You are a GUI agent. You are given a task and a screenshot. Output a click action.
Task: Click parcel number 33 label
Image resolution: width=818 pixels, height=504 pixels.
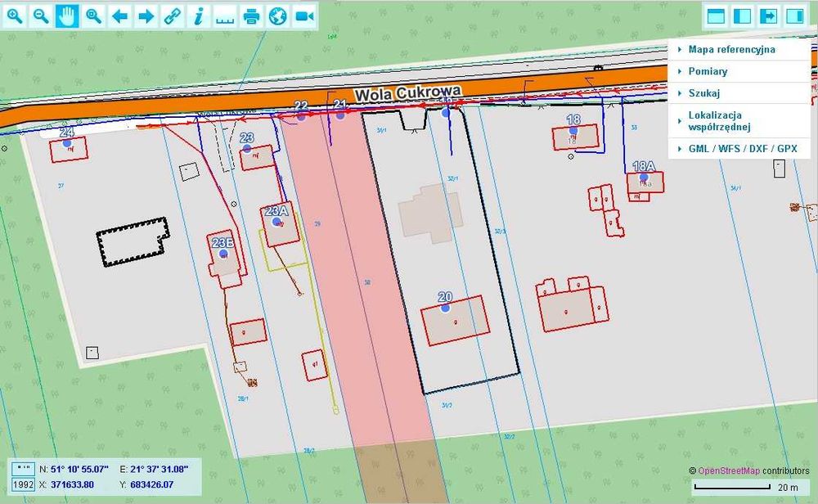[634, 128]
